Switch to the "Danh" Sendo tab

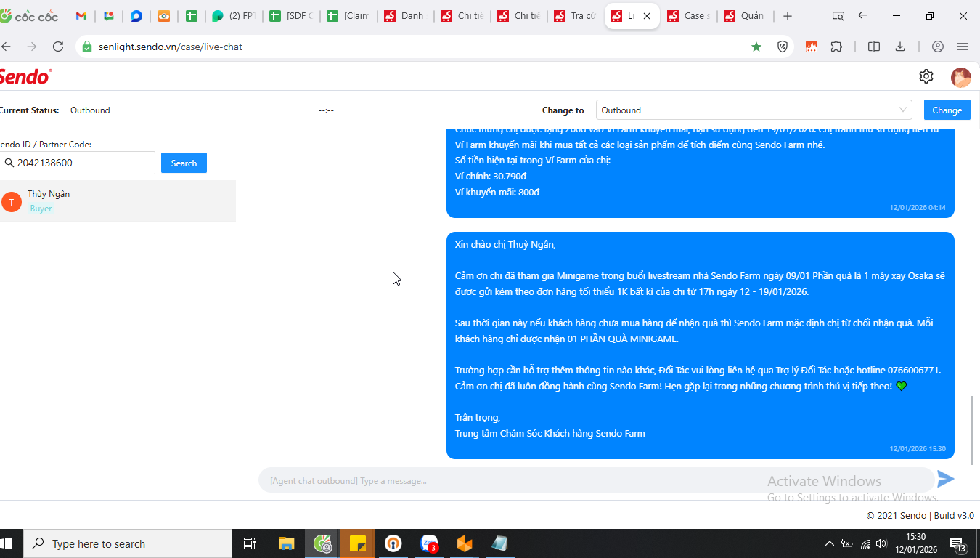pos(404,16)
